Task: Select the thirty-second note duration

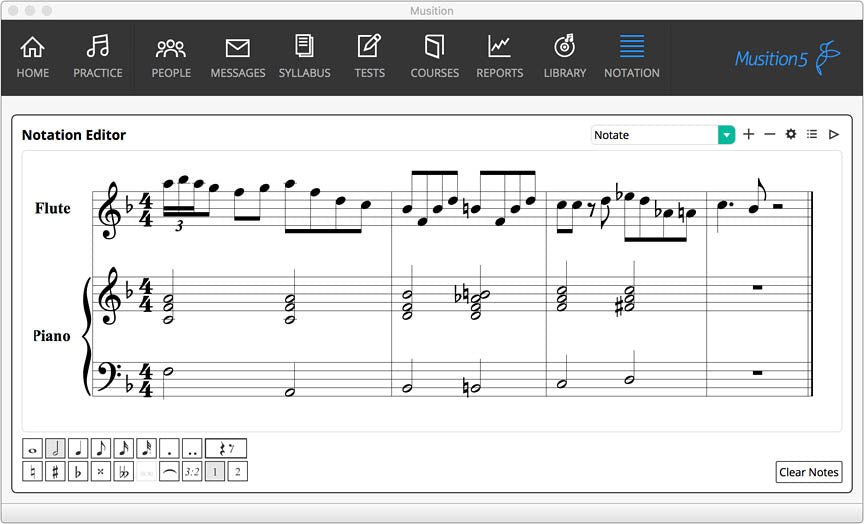Action: 147,449
